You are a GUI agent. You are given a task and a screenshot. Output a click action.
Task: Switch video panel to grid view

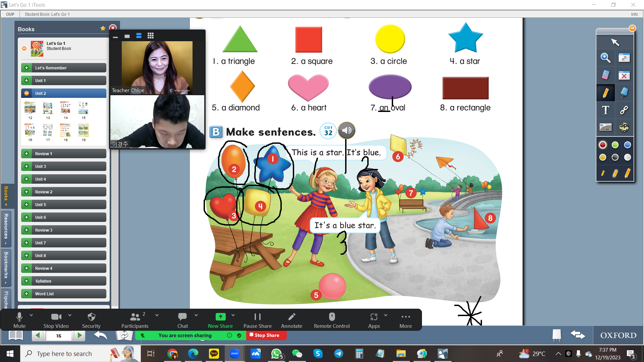[x=151, y=36]
